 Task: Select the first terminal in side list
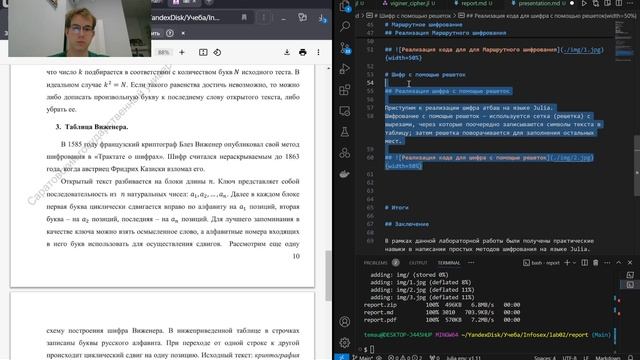pos(630,275)
